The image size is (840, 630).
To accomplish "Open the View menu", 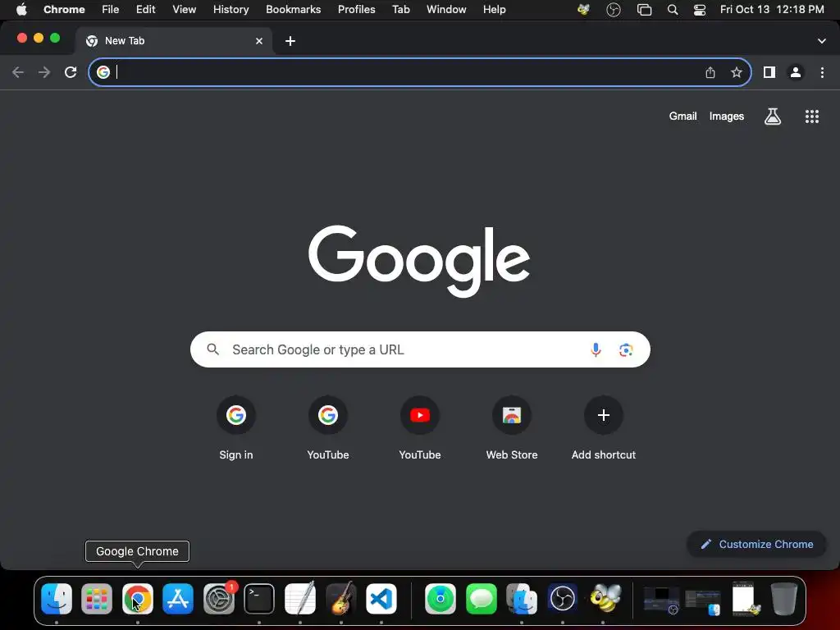I will coord(185,10).
